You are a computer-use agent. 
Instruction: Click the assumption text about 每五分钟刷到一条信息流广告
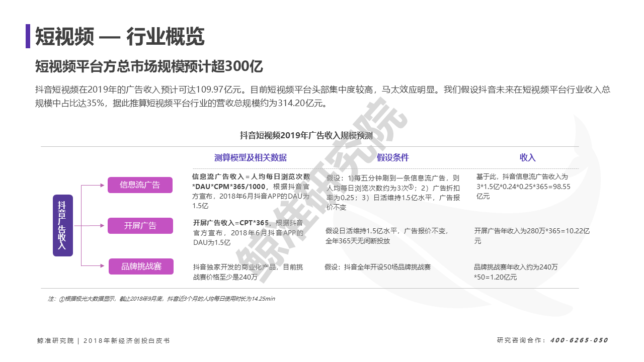(393, 193)
